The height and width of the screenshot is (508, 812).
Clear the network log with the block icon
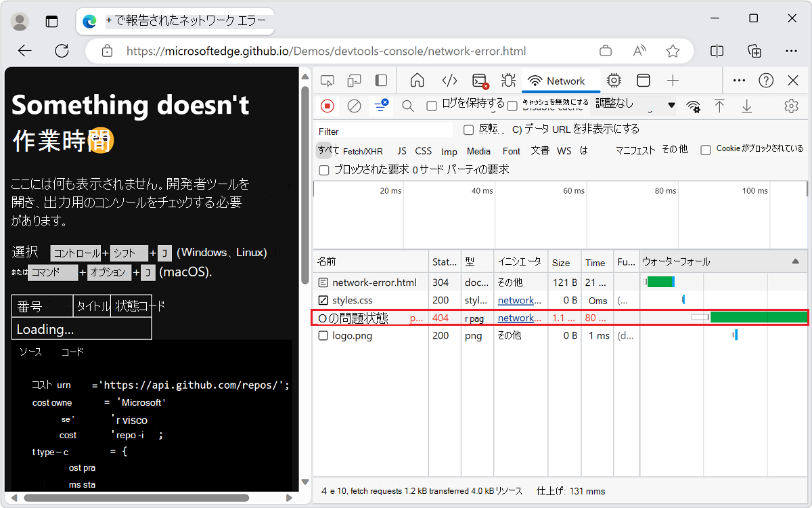[x=353, y=106]
